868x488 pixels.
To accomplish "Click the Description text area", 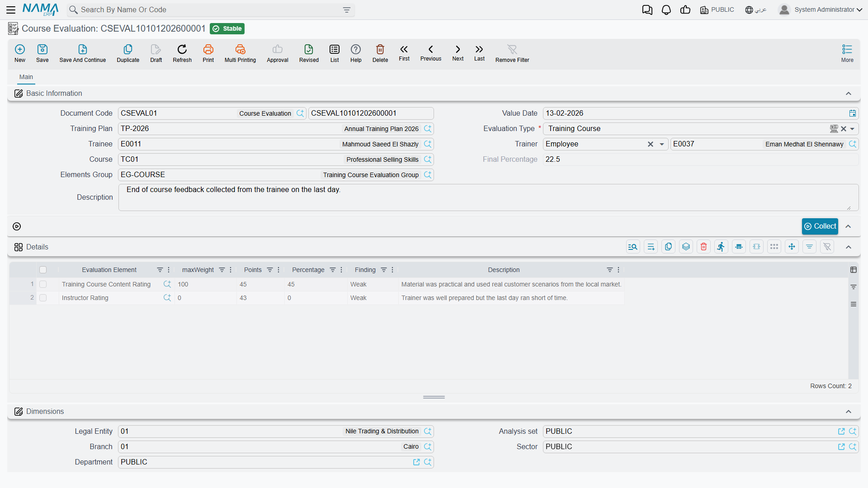I will pos(488,197).
